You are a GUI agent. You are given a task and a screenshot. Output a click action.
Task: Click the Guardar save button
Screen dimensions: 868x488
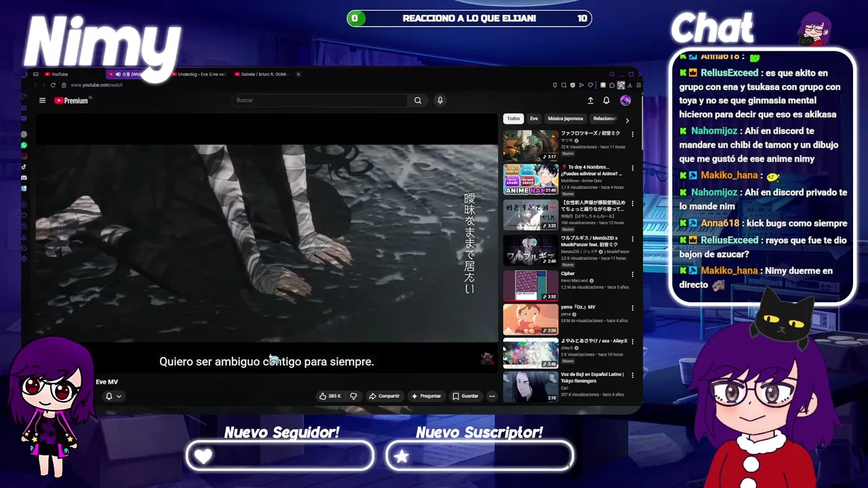[x=466, y=396]
